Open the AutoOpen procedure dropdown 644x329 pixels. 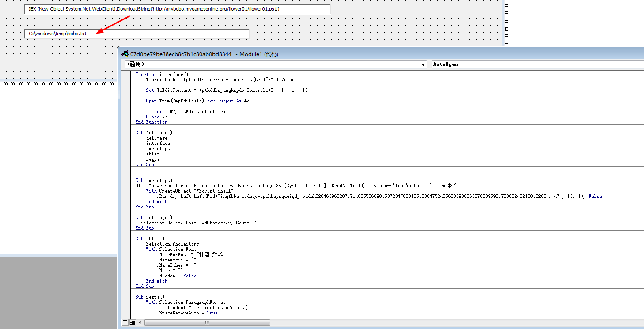[x=537, y=64]
